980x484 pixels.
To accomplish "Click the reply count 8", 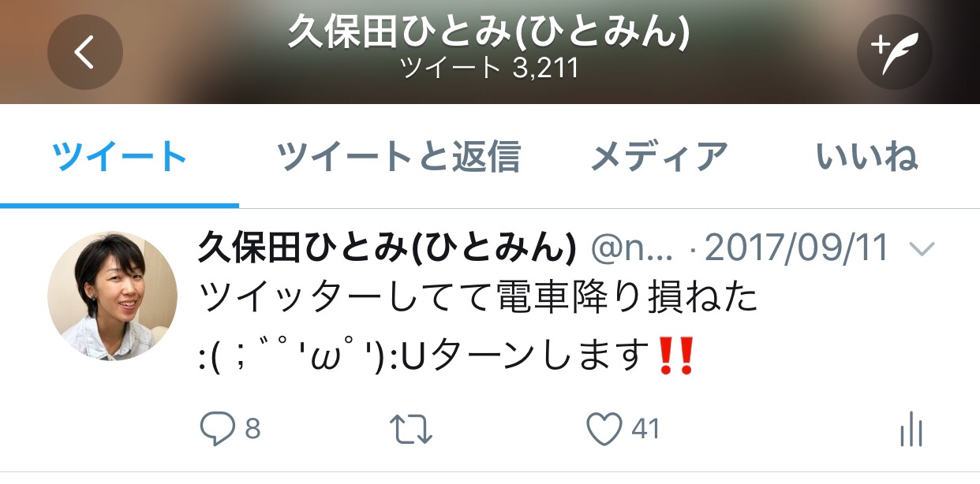I will pyautogui.click(x=252, y=430).
